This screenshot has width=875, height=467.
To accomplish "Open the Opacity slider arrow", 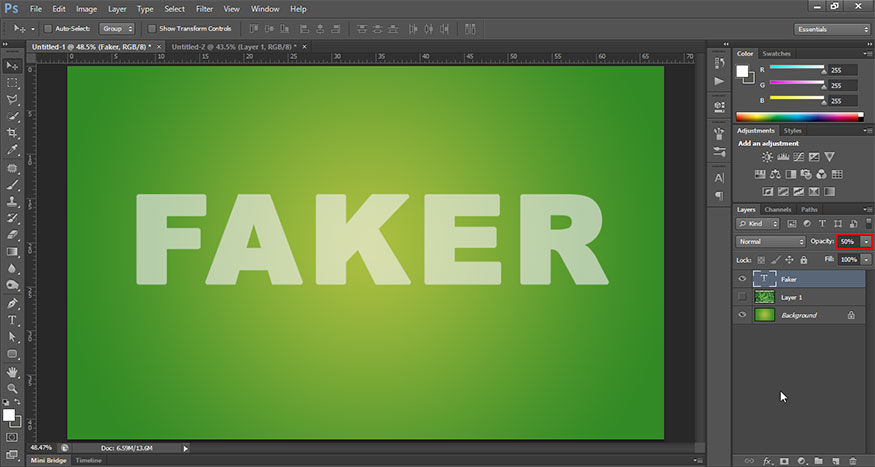I will point(866,242).
